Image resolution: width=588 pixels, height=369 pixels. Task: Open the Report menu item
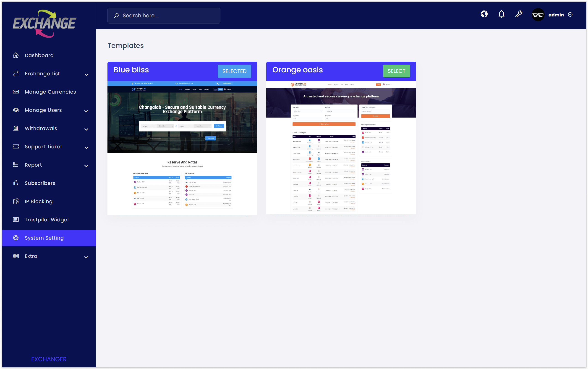(x=33, y=165)
